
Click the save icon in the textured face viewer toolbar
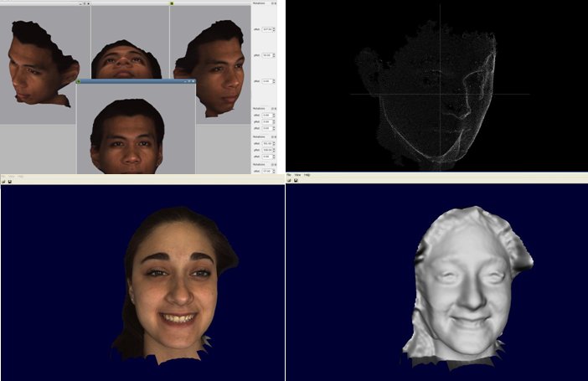pos(9,181)
